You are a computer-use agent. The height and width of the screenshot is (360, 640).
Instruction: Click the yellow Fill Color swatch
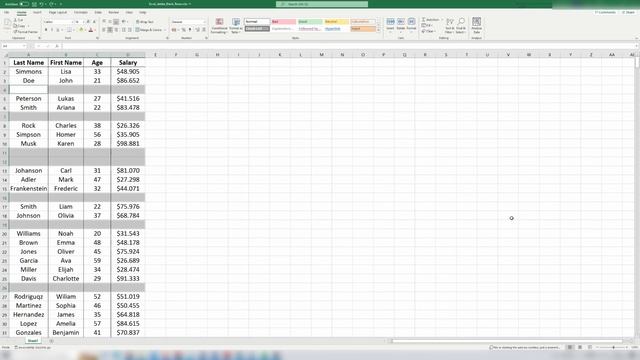(x=81, y=30)
